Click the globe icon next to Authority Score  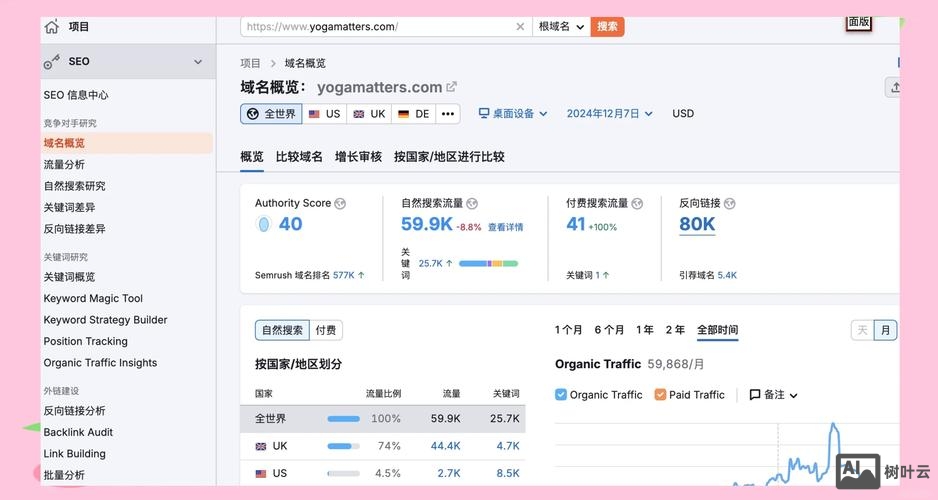340,203
